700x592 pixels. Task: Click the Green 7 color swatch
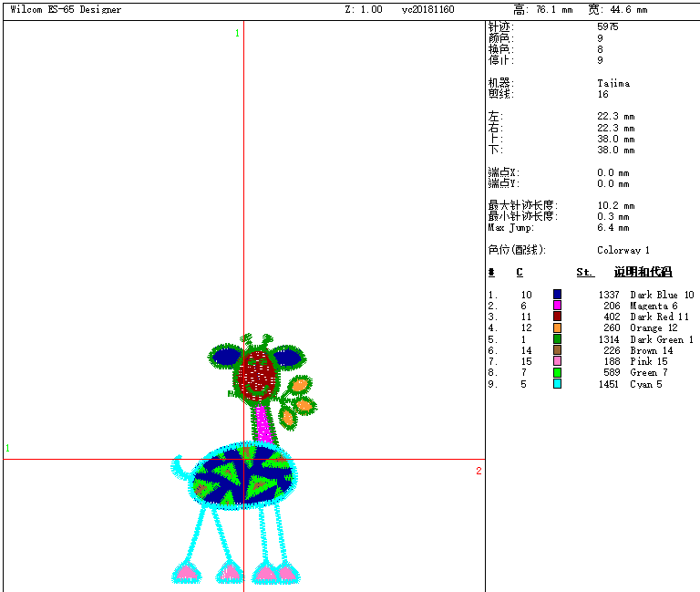pos(557,372)
